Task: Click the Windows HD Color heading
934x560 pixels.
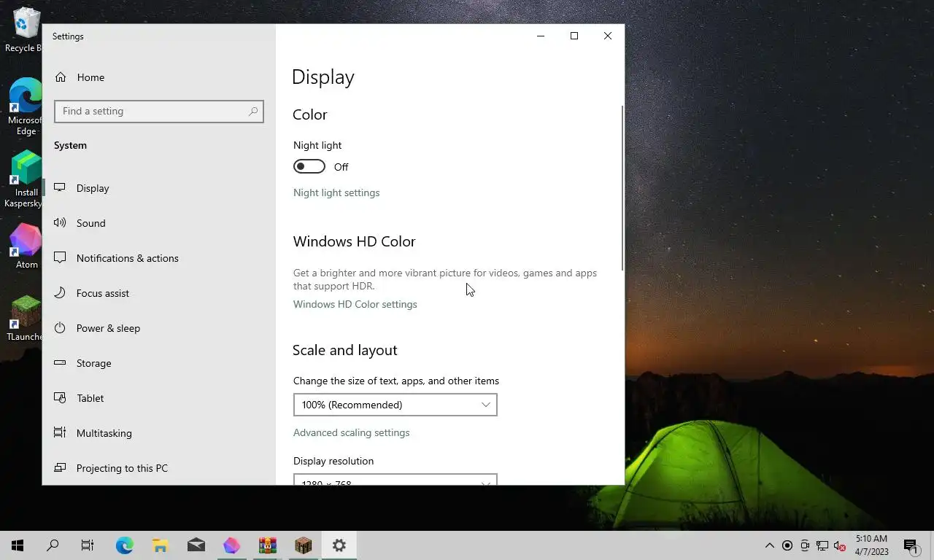Action: coord(355,241)
